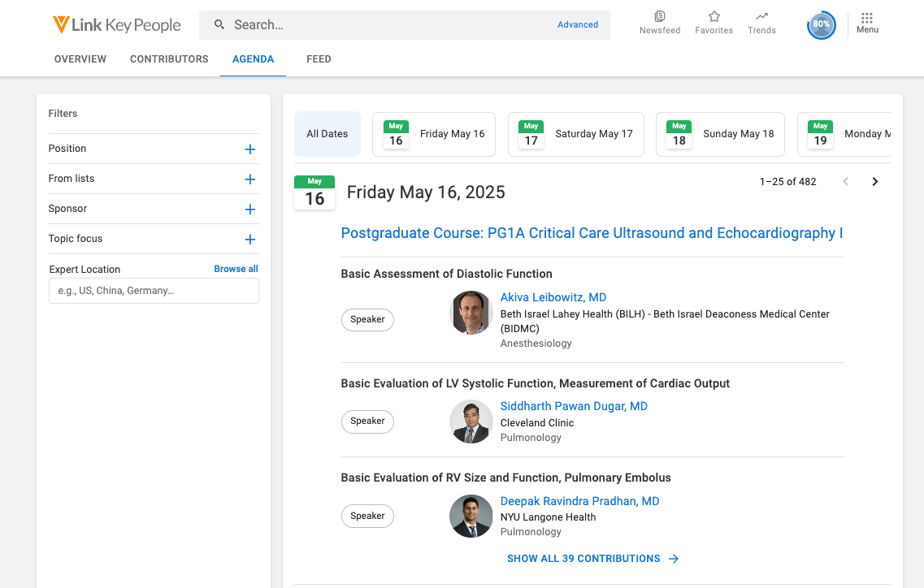Click the Expert Location input field
The width and height of the screenshot is (924, 588).
154,291
